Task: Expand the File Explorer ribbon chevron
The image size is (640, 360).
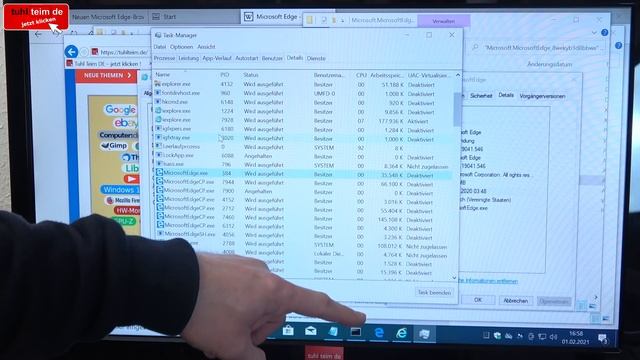Action: tap(594, 32)
